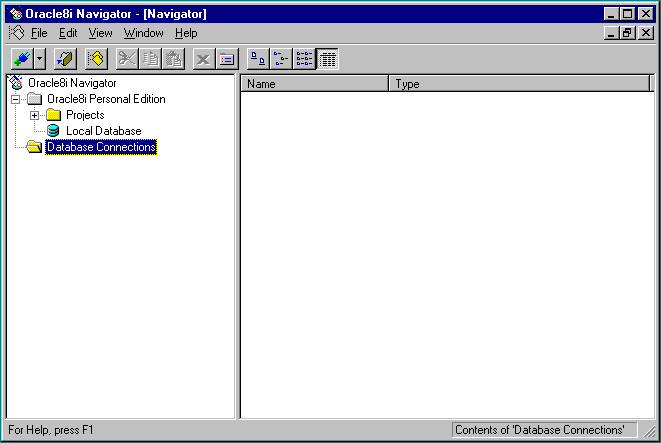Click the Local Database cylinder icon
Image resolution: width=661 pixels, height=443 pixels.
(x=53, y=131)
